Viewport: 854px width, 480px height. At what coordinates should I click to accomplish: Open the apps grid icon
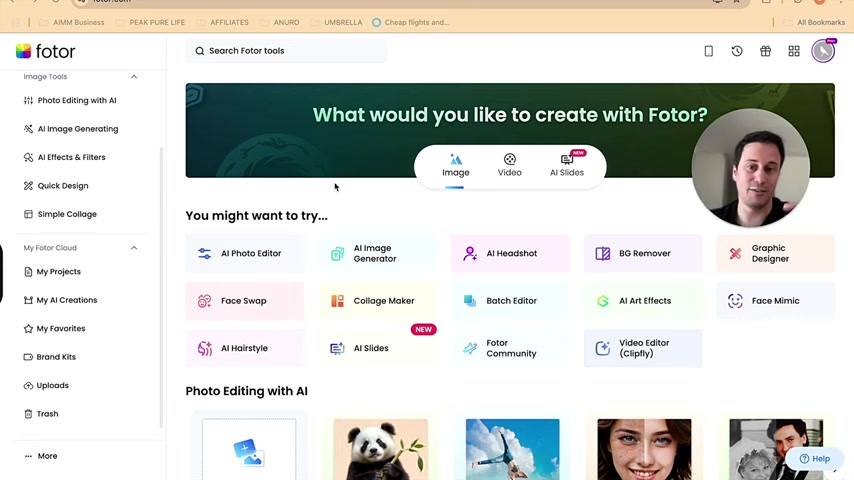[x=794, y=51]
